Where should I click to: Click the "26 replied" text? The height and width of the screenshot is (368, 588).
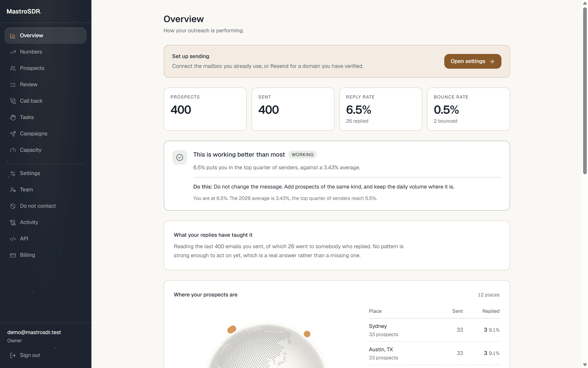point(357,121)
